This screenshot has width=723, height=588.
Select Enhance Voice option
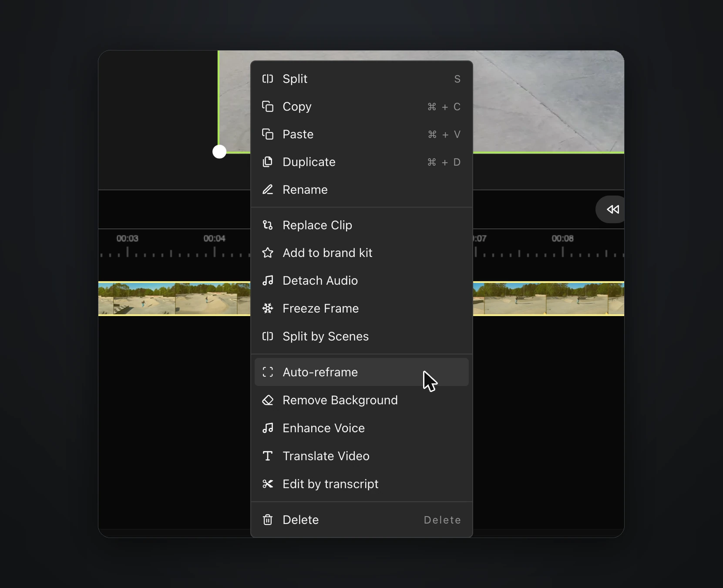click(x=362, y=428)
